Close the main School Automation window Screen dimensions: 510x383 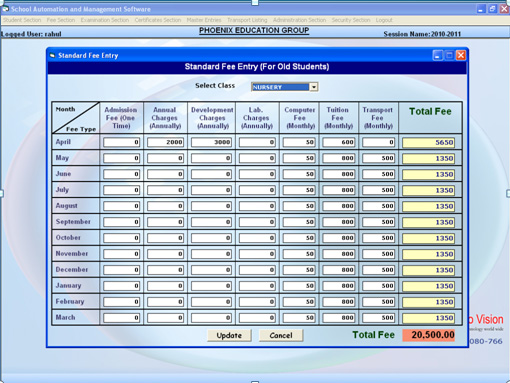pos(504,9)
